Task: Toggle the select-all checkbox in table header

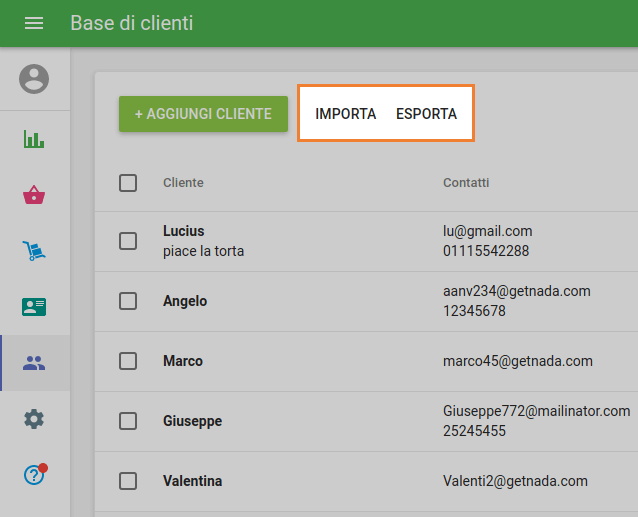Action: pyautogui.click(x=128, y=183)
